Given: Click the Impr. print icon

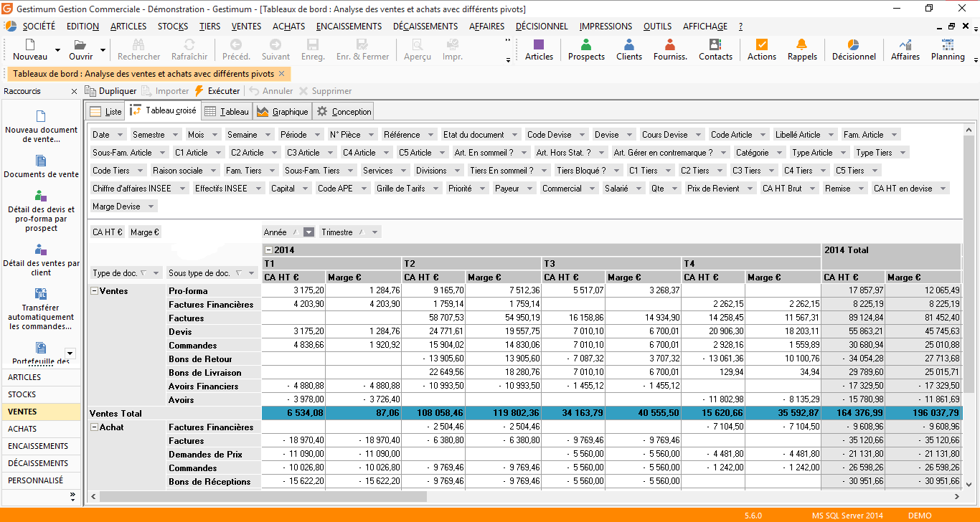Looking at the screenshot, I should (453, 44).
